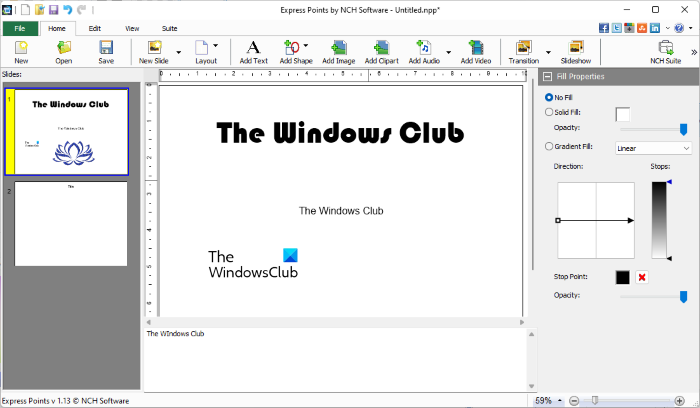The height and width of the screenshot is (408, 700).
Task: Open the 59% zoom level dropdown
Action: tap(560, 401)
